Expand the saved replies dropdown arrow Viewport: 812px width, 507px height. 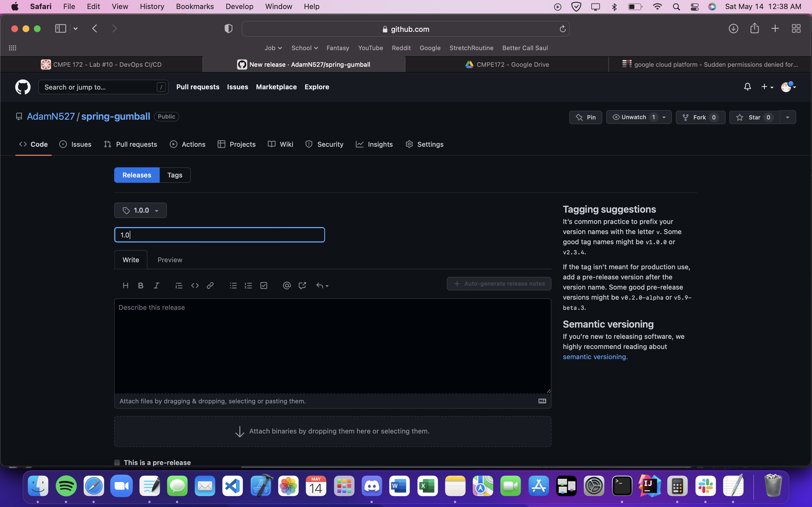[327, 286]
